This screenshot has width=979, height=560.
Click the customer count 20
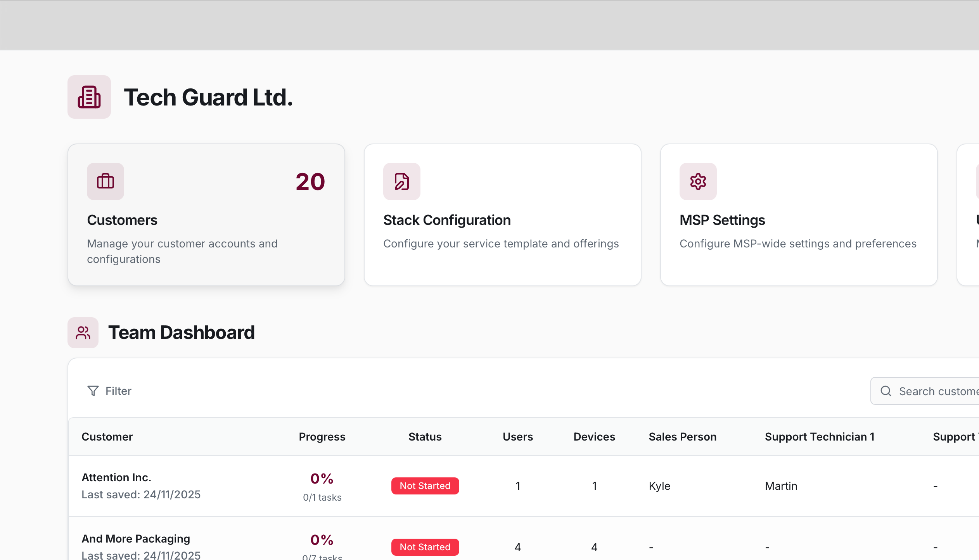(310, 181)
